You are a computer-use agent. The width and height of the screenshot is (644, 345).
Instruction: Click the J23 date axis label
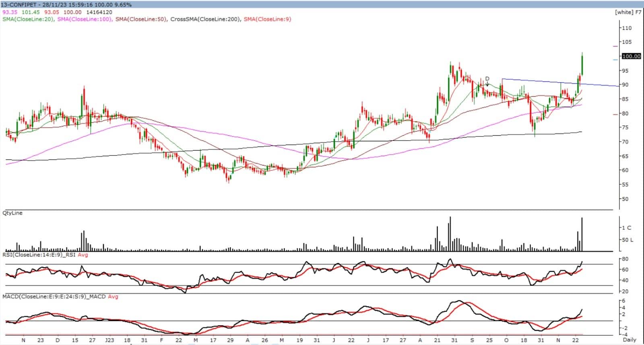(109, 340)
